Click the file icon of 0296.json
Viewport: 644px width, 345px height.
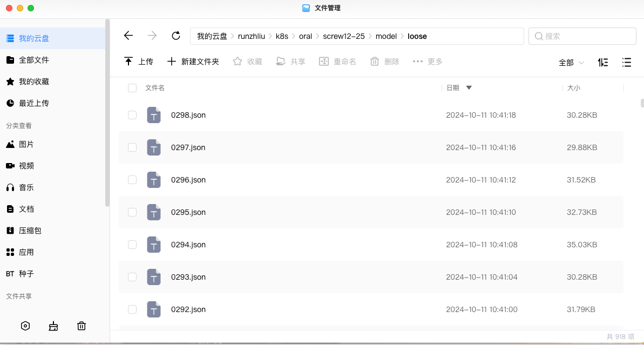click(154, 180)
